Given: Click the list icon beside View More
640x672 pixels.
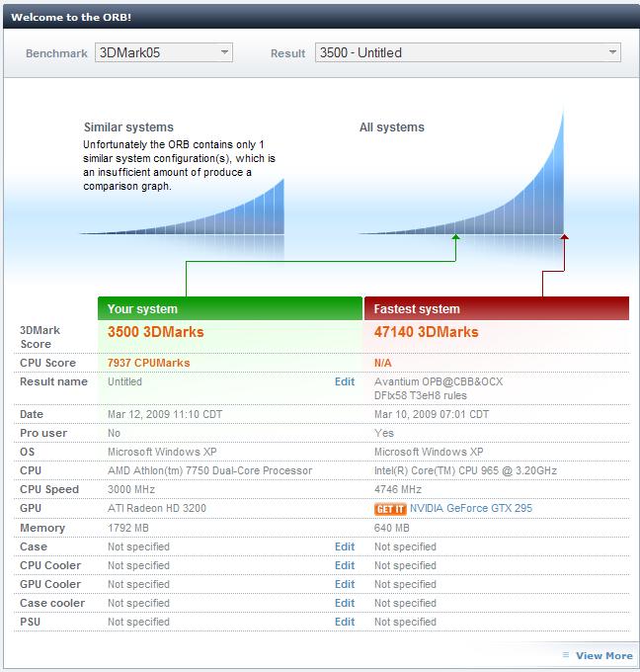Looking at the screenshot, I should click(566, 655).
